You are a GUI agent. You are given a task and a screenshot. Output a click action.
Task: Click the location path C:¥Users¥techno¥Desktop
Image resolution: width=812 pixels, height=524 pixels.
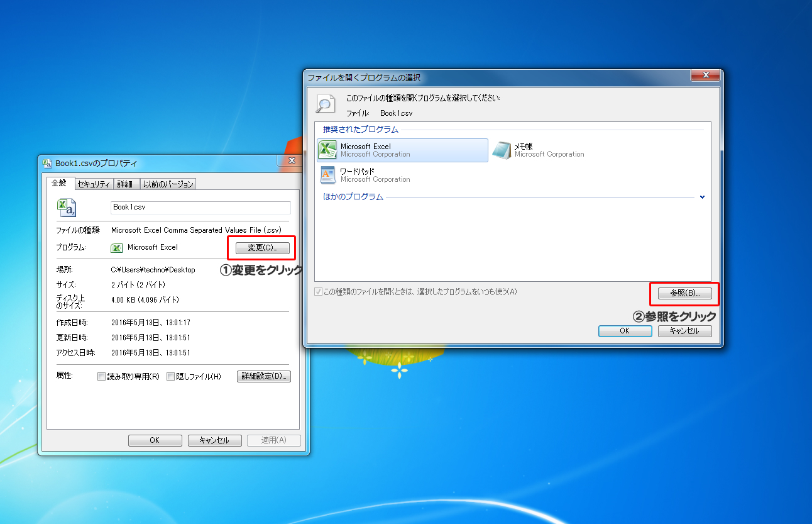pyautogui.click(x=153, y=270)
